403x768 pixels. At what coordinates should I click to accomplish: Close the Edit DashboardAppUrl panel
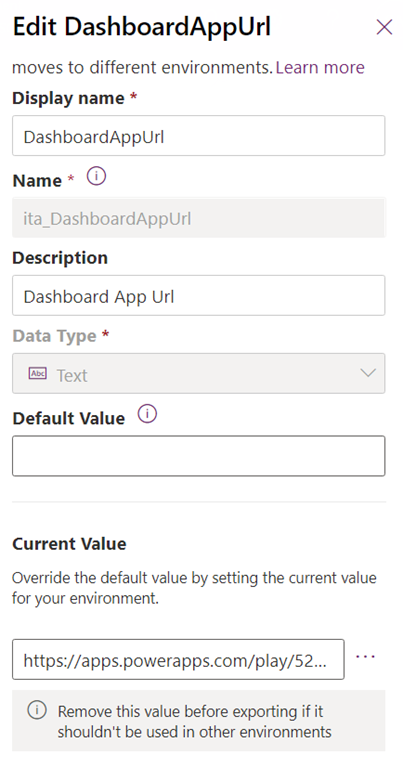point(384,27)
